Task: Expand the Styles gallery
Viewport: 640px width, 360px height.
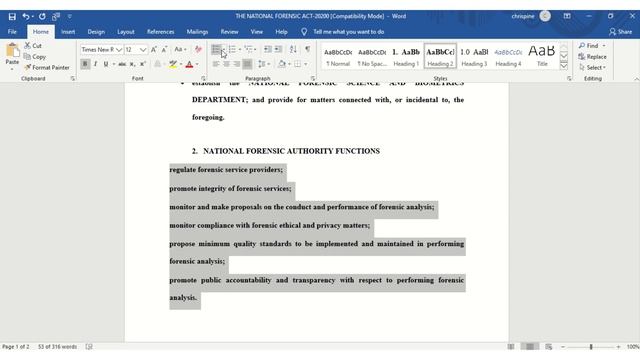Action: (x=564, y=66)
